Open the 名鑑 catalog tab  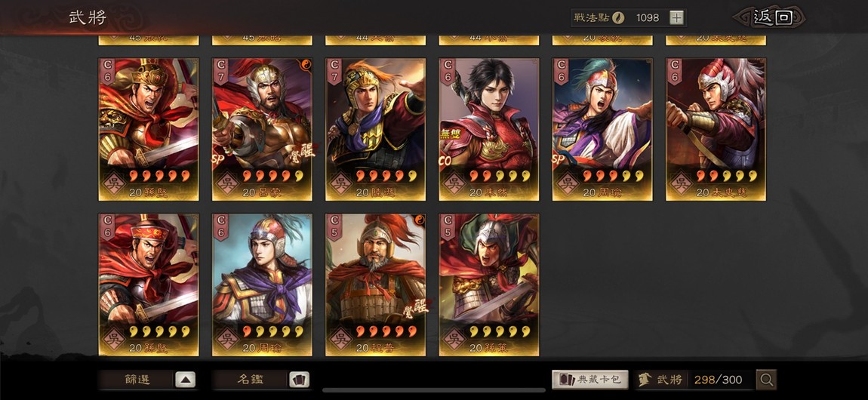(251, 380)
